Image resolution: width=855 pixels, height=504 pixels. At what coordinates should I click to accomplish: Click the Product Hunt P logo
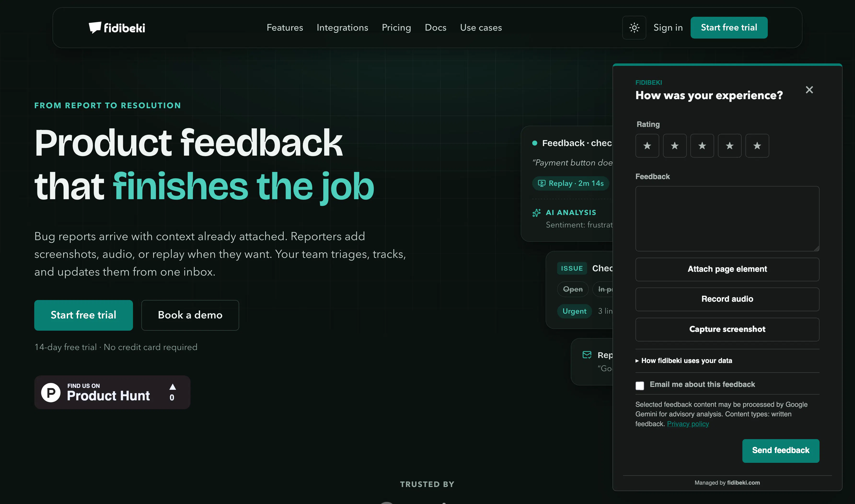click(51, 393)
